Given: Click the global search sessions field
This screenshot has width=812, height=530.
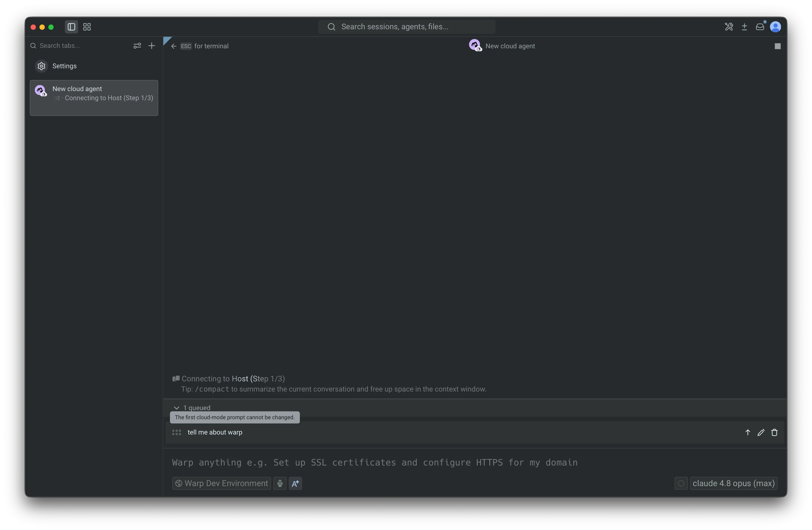Looking at the screenshot, I should tap(407, 27).
